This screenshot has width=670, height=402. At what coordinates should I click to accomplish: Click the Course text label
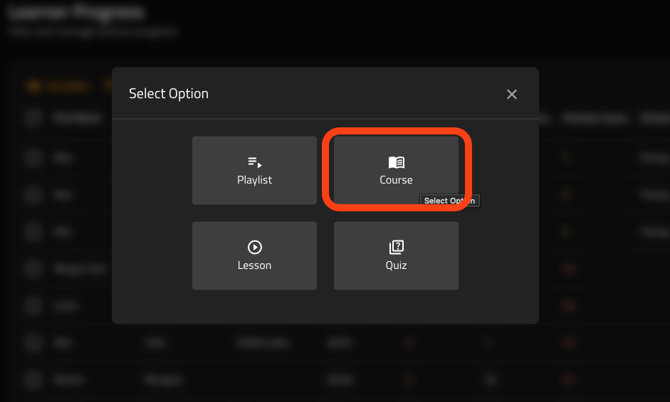point(396,180)
